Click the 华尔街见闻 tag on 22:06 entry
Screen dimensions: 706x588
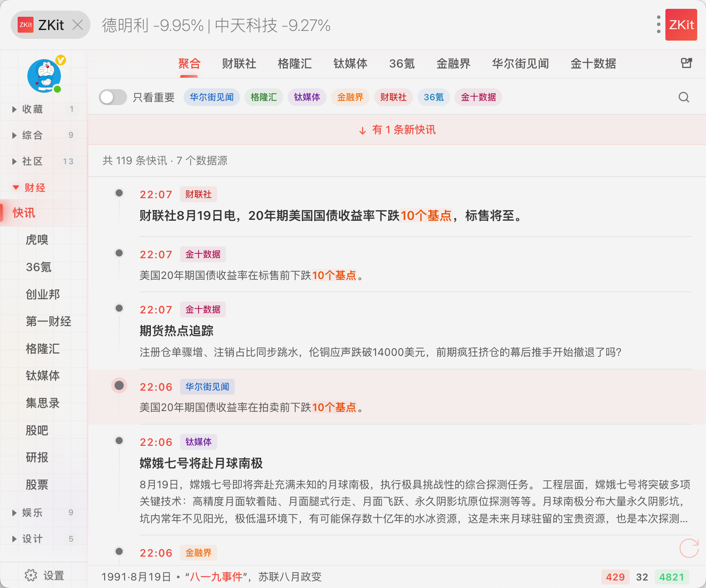pos(207,387)
